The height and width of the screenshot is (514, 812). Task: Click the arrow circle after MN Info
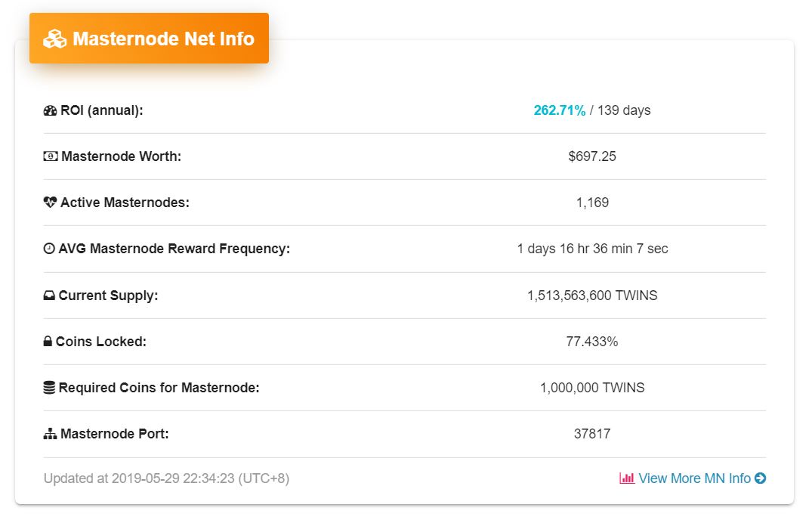coord(760,478)
